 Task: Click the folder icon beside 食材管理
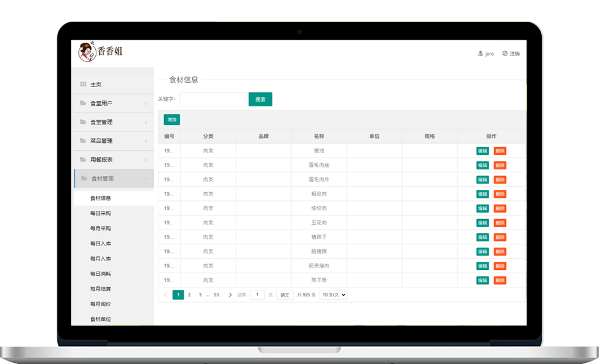point(84,178)
